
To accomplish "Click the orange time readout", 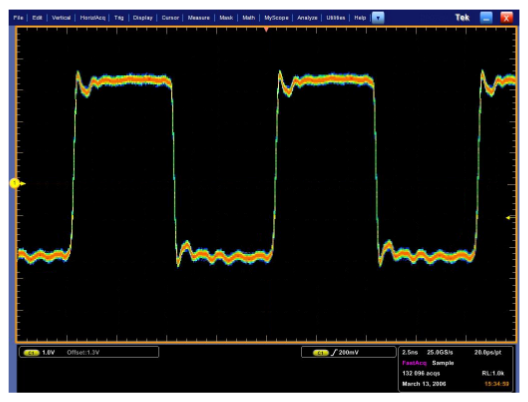I will click(497, 384).
